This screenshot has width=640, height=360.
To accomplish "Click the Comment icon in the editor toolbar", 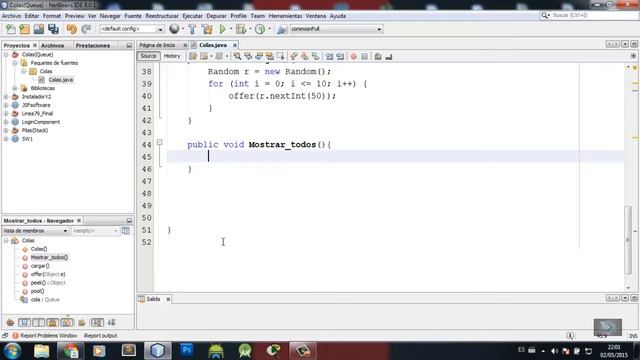I will pos(378,56).
